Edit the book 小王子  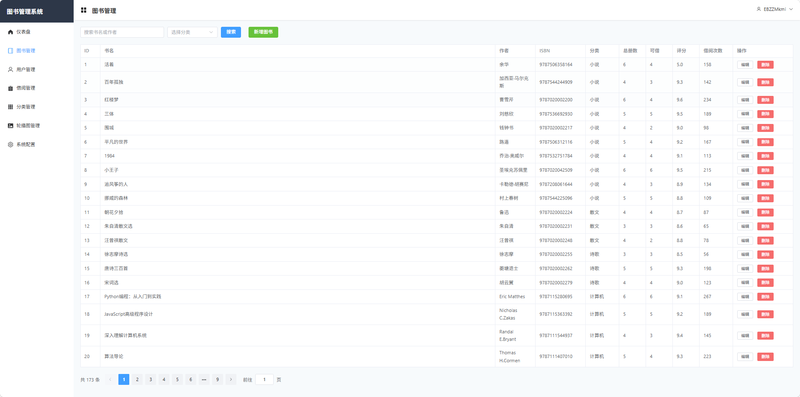point(745,170)
